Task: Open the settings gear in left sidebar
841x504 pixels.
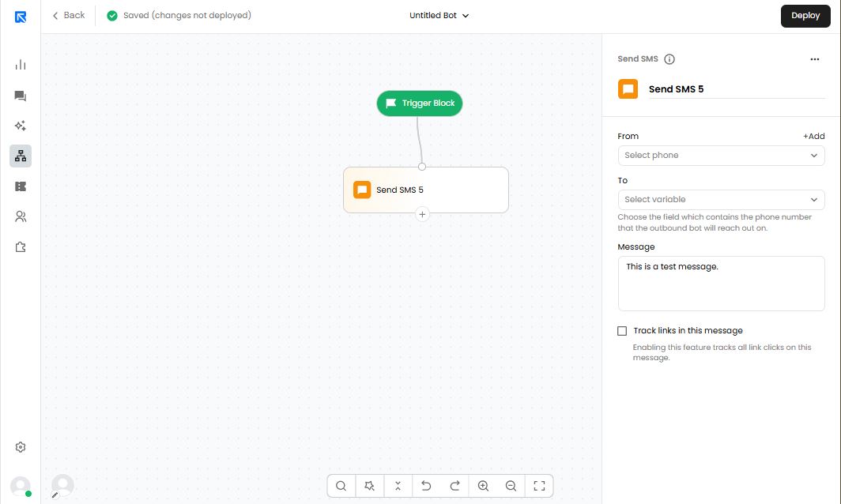Action: (21, 447)
